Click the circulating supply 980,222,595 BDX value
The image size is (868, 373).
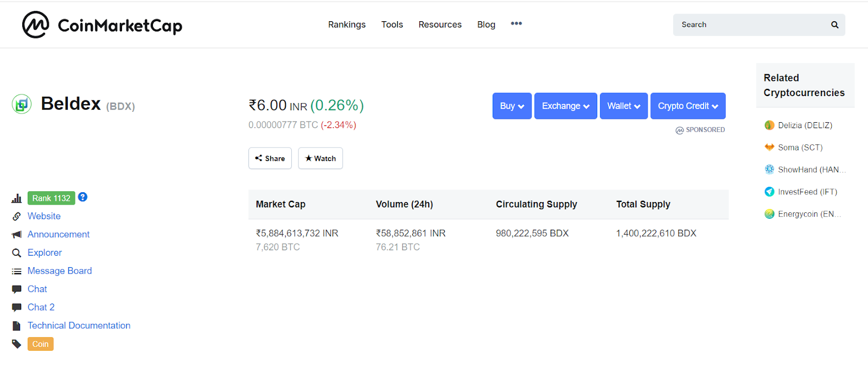(532, 233)
